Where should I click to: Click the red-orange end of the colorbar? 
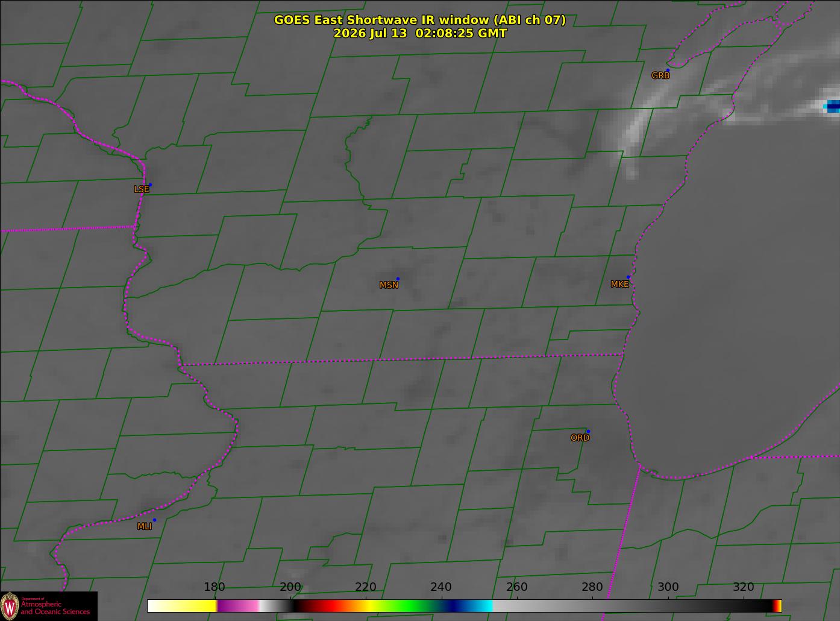777,606
